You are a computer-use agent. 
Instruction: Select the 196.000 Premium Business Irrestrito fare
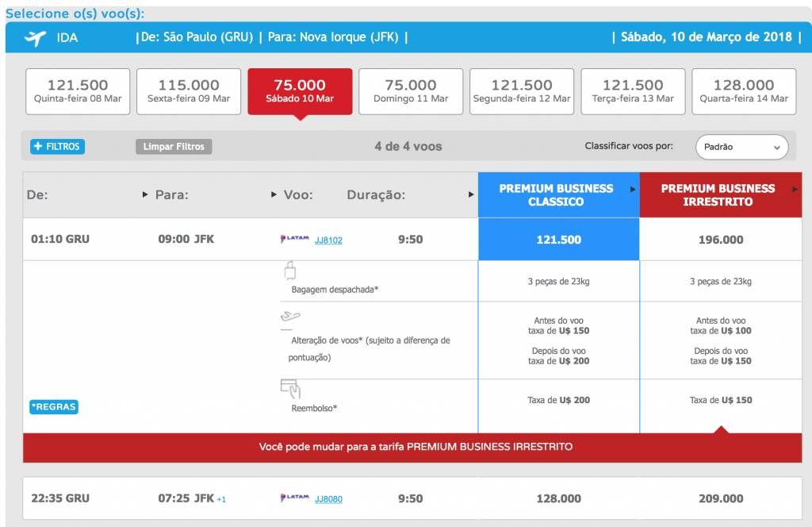[x=720, y=240]
